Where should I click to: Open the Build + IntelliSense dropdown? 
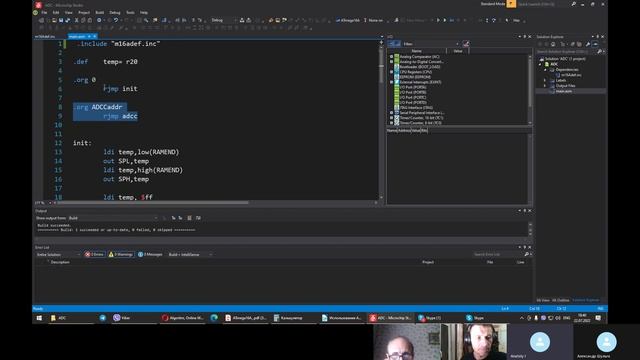190,255
